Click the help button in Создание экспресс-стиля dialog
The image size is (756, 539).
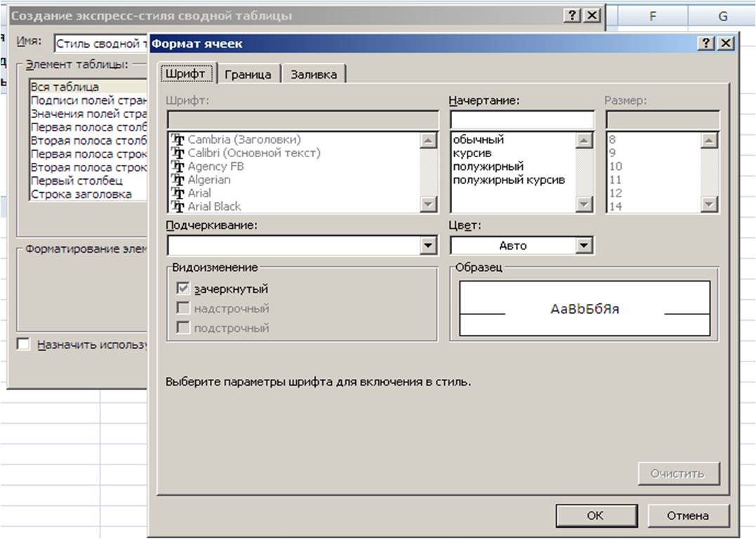574,16
